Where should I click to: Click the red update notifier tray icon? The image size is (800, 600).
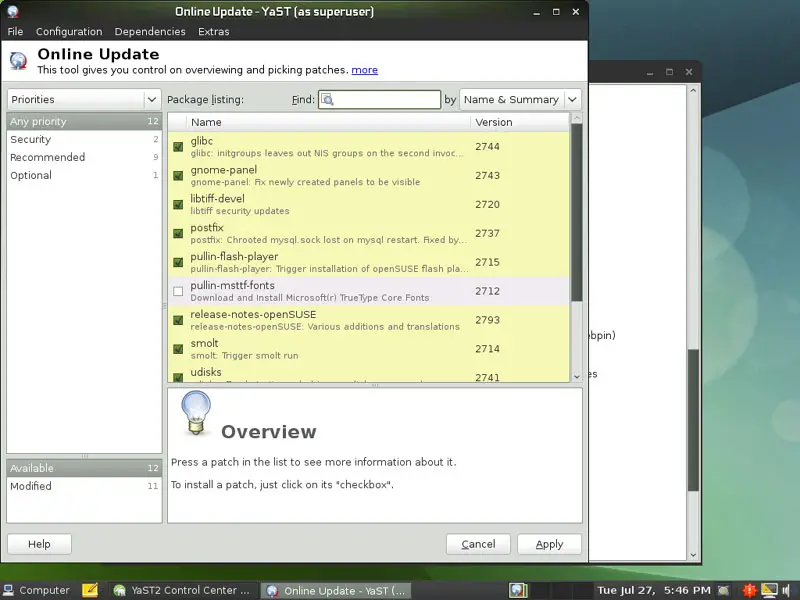tap(749, 590)
